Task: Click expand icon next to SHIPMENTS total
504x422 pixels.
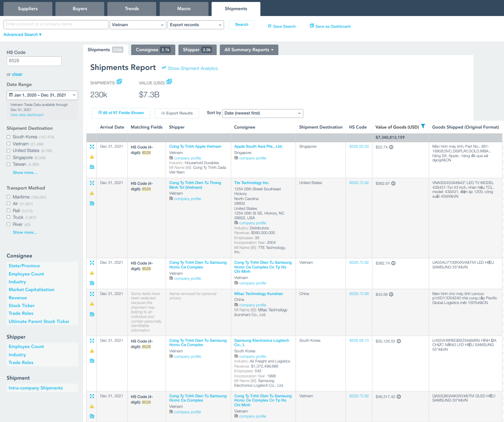Action: pyautogui.click(x=119, y=82)
